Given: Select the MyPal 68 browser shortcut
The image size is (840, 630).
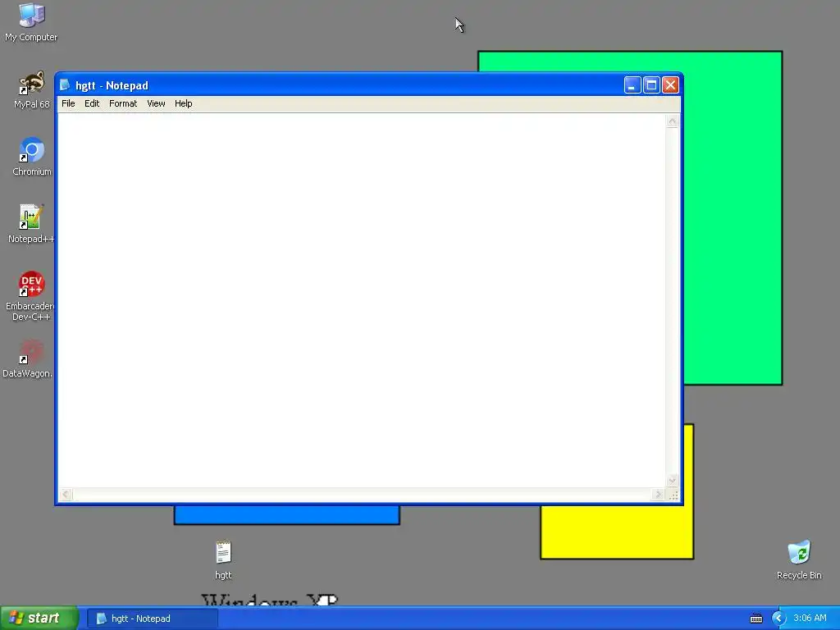Looking at the screenshot, I should [31, 90].
